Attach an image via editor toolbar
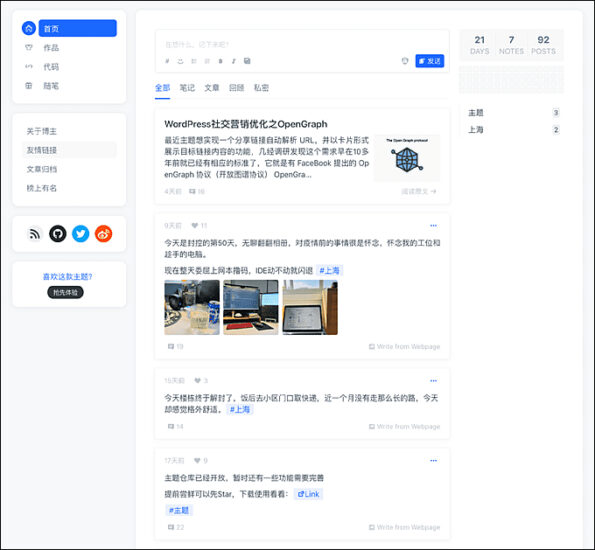595x550 pixels. [x=247, y=61]
